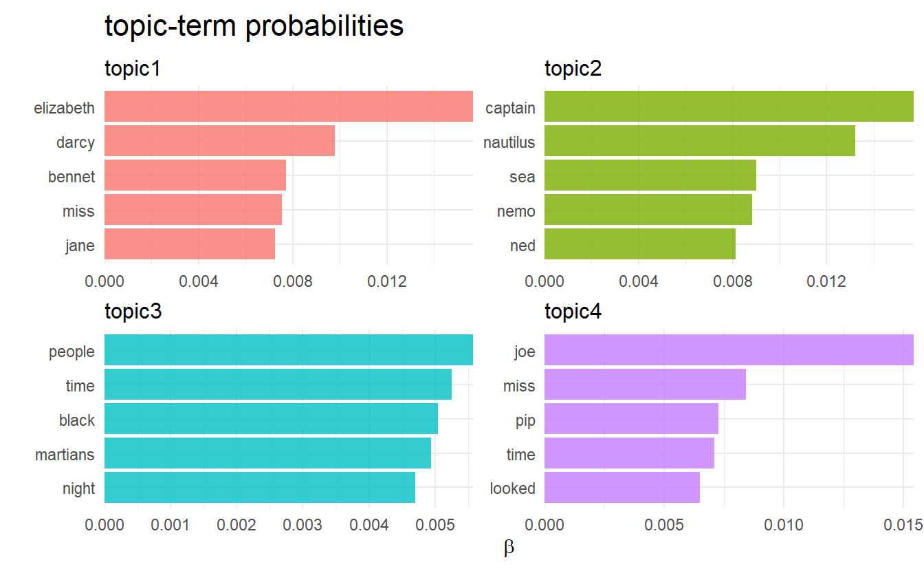924x571 pixels.
Task: Select the topic2 panel heading
Action: click(x=573, y=69)
